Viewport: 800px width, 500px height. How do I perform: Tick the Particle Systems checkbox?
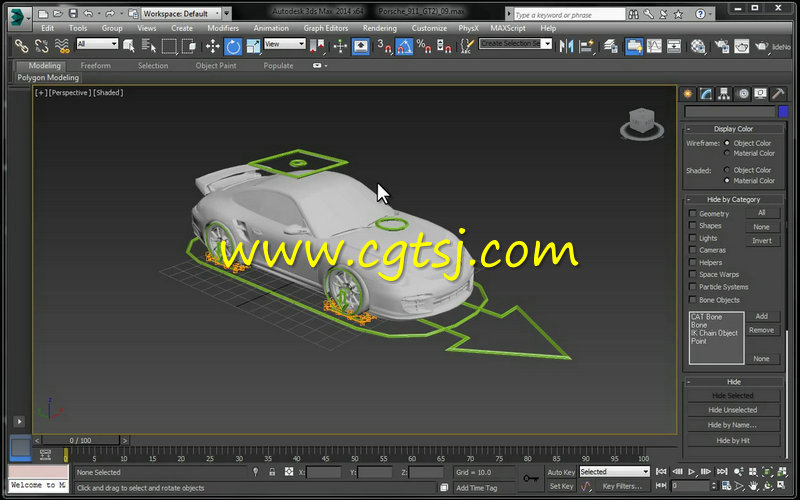pos(692,287)
